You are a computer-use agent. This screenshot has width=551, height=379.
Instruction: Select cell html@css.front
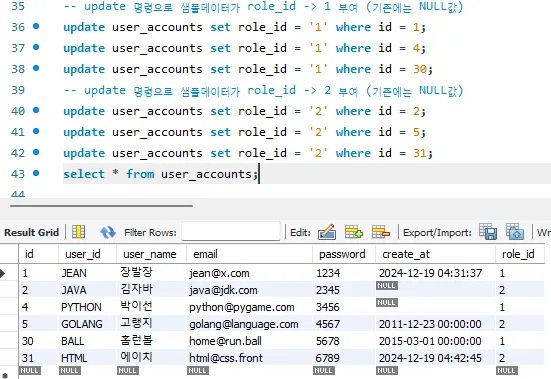249,358
